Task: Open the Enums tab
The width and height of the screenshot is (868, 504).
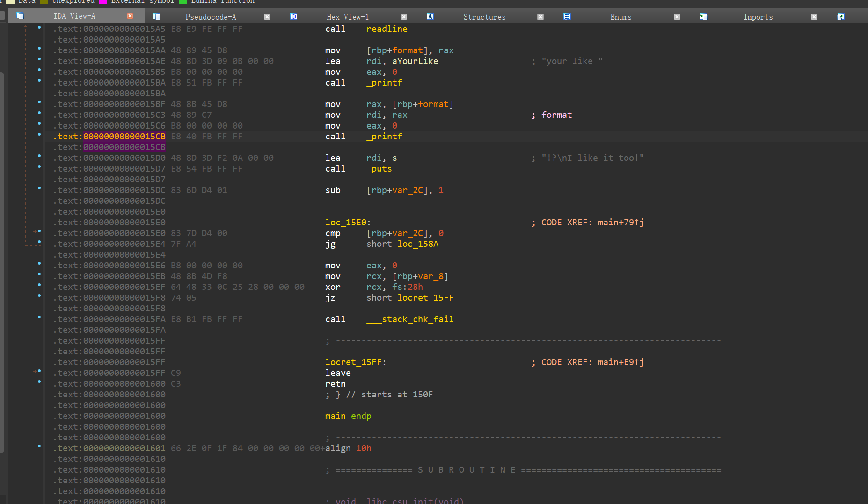Action: (621, 17)
